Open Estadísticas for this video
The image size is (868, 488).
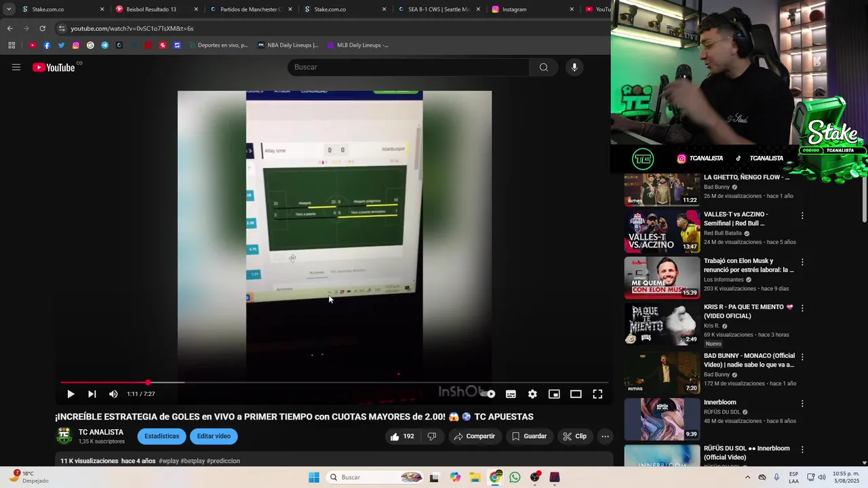click(x=161, y=436)
